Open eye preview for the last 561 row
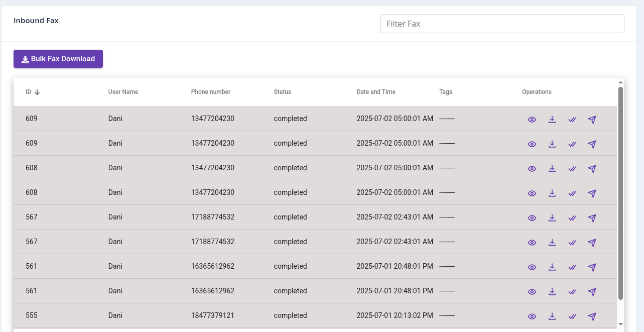Screen dimensions: 644x332 coord(532,292)
